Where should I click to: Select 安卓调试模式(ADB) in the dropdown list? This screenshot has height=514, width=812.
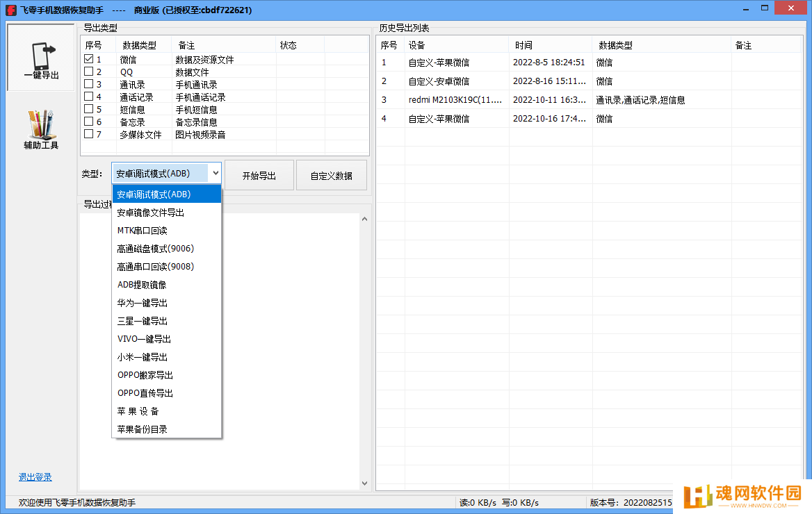tap(167, 194)
